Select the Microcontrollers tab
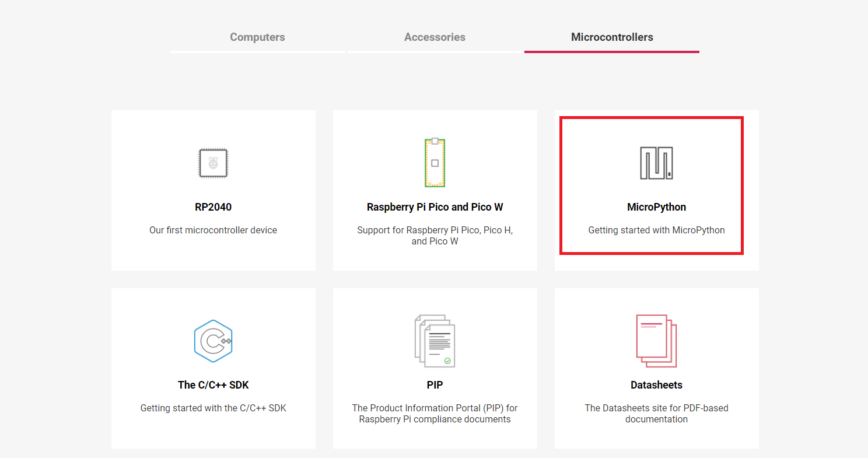The width and height of the screenshot is (868, 458). point(612,37)
